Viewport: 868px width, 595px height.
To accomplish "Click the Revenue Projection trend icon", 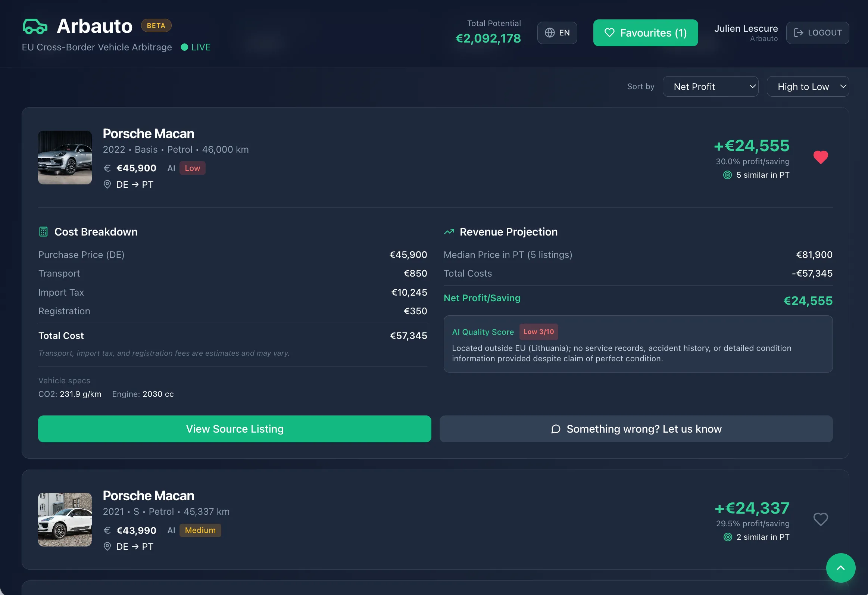I will 449,231.
